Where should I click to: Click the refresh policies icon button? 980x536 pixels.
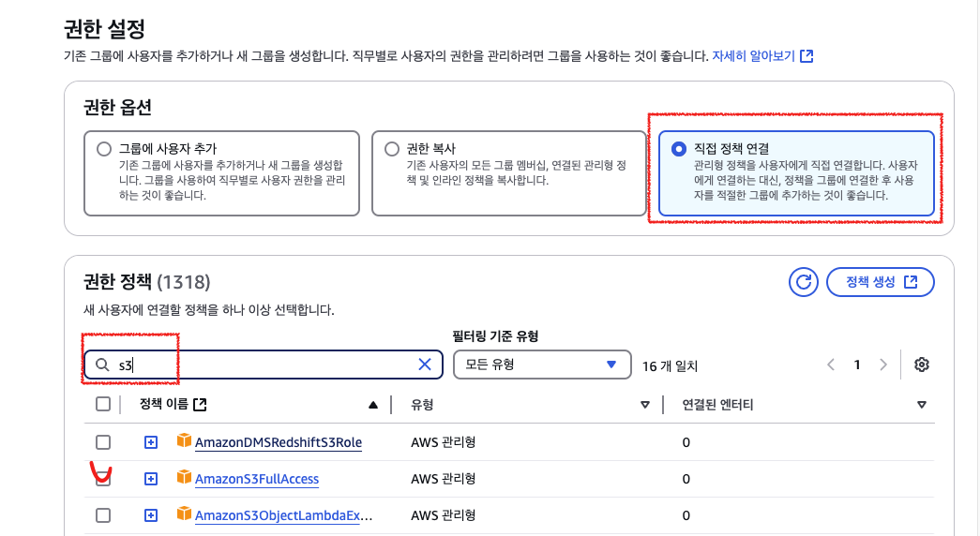[x=803, y=282]
